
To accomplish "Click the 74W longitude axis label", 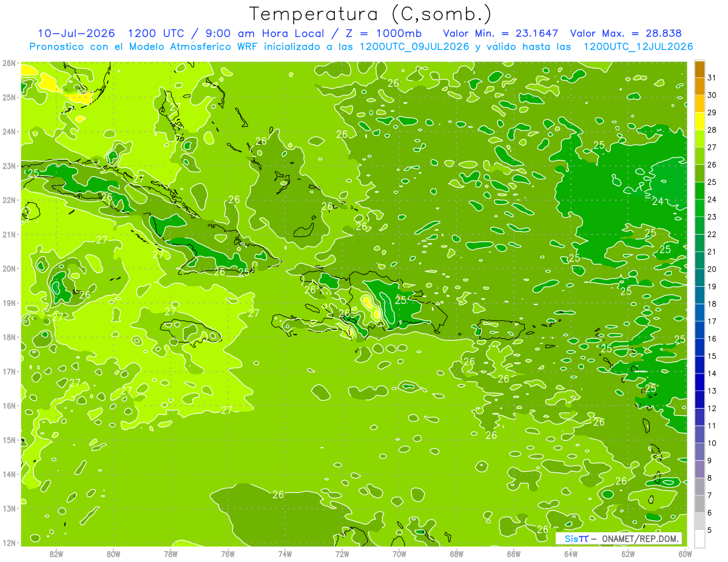I will pyautogui.click(x=285, y=554).
